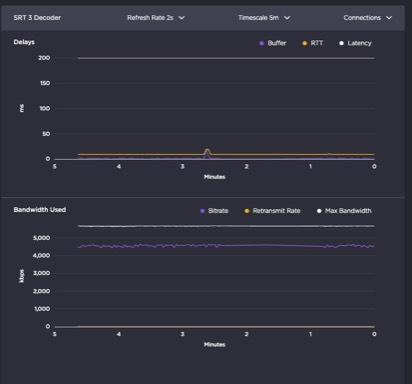Open the Timescale 5m dropdown

[x=264, y=18]
